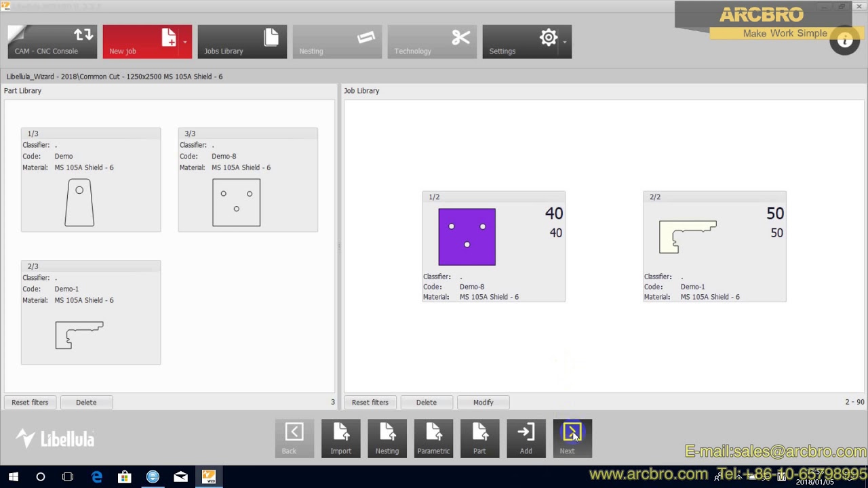
Task: Expand the New job dropdown arrow
Action: point(186,41)
